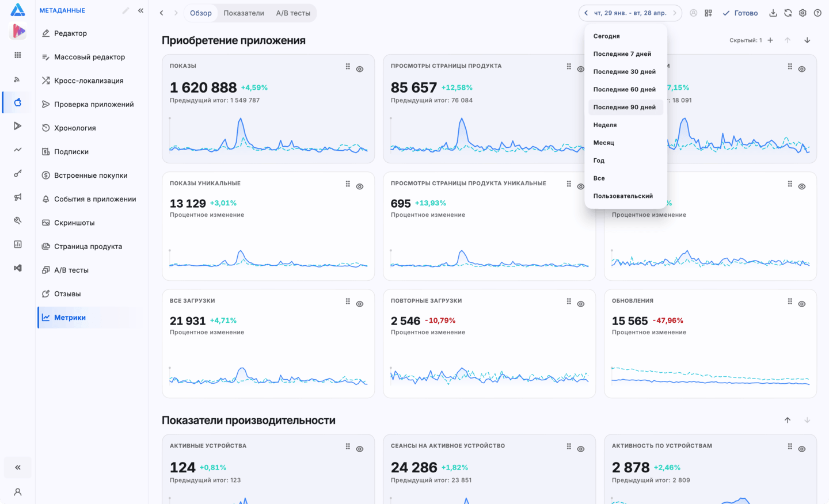Select Последние 7 дней in date dropdown
Viewport: 829px width, 504px height.
626,54
